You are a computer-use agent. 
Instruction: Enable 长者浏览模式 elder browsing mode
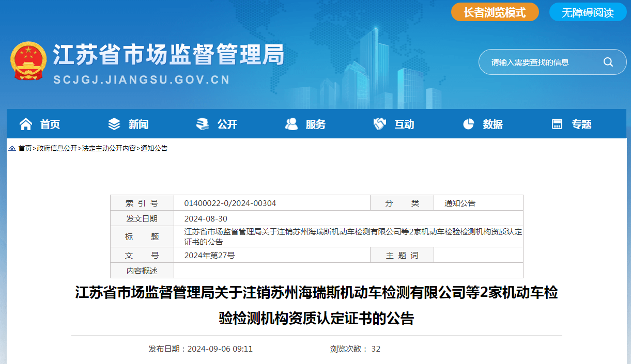click(495, 12)
